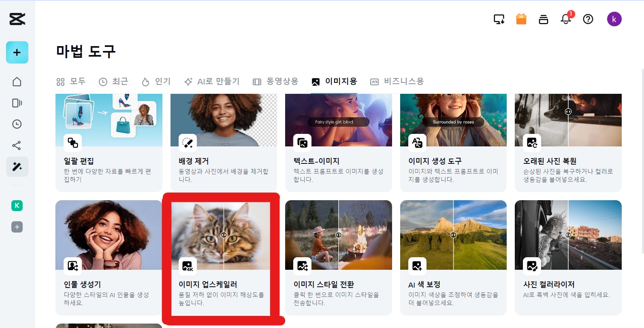Click the compare slider handle on cat image
The width and height of the screenshot is (644, 328).
(224, 235)
